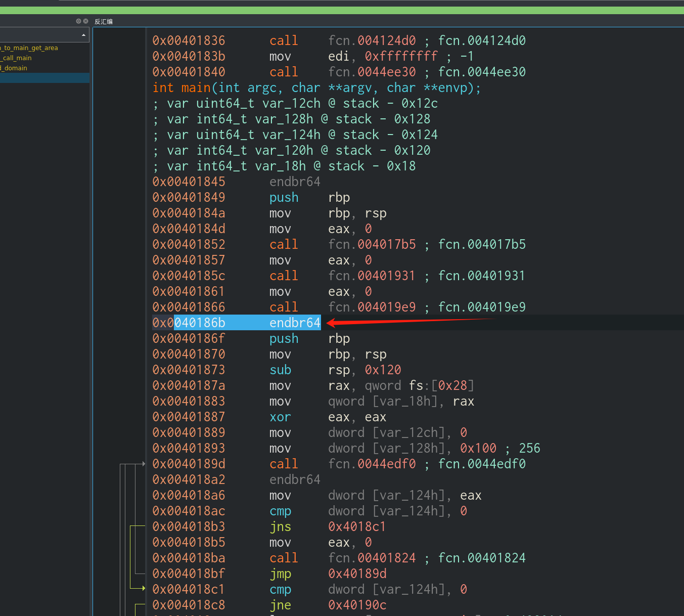Screen dimensions: 684x616
Task: Click xor instruction at 0x00401887
Action: tap(281, 417)
